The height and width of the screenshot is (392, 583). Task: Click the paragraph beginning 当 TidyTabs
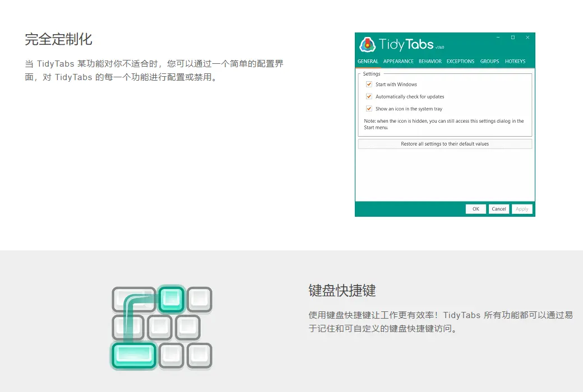click(154, 70)
